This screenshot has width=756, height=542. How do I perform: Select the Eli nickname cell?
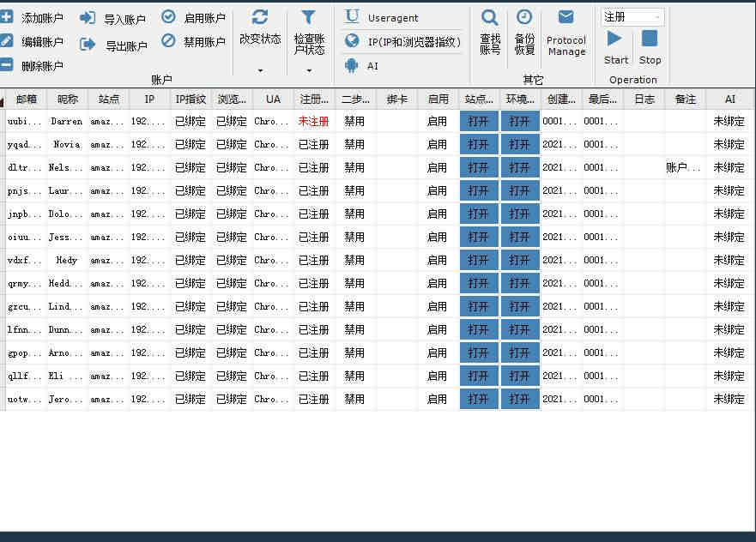coord(67,376)
